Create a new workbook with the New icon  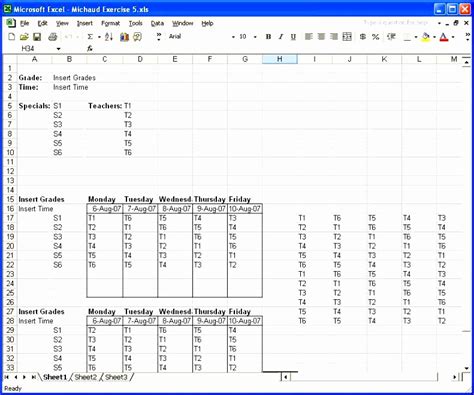pyautogui.click(x=11, y=37)
